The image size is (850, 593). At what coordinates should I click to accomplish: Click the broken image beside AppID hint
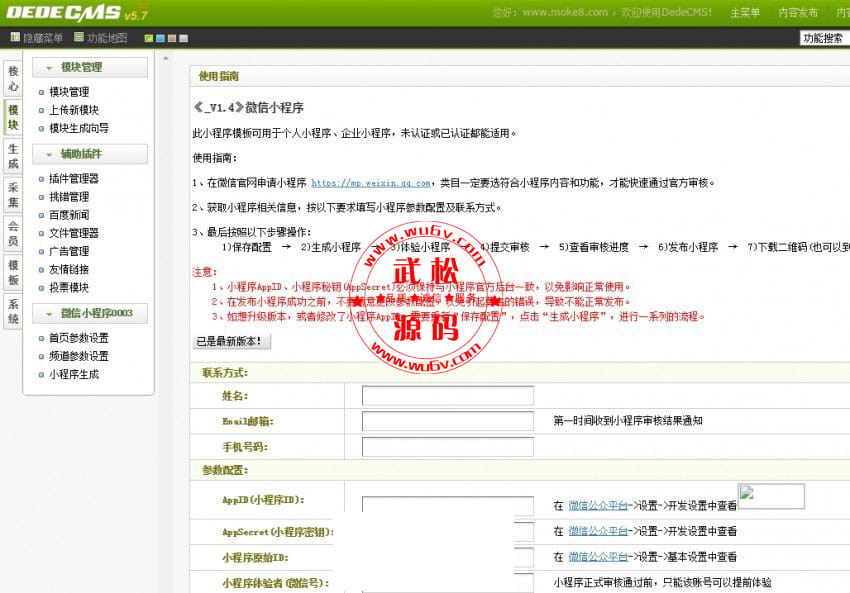(771, 496)
